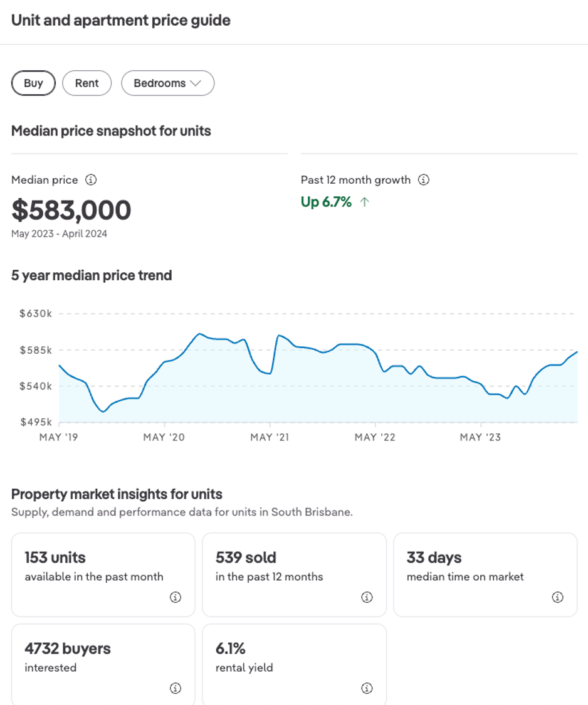
Task: Click the 539 sold in past 12 months card
Action: [x=294, y=574]
